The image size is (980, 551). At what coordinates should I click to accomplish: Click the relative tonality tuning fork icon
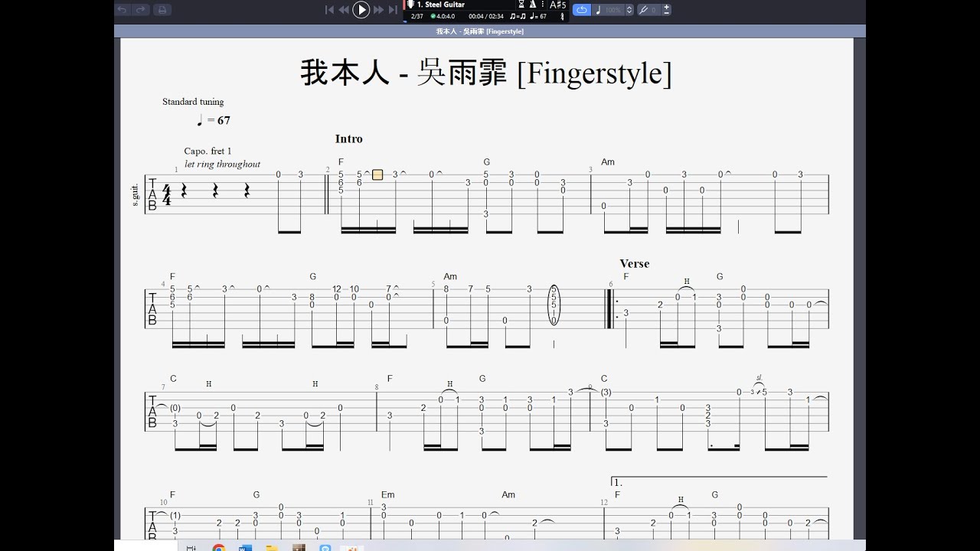point(644,10)
